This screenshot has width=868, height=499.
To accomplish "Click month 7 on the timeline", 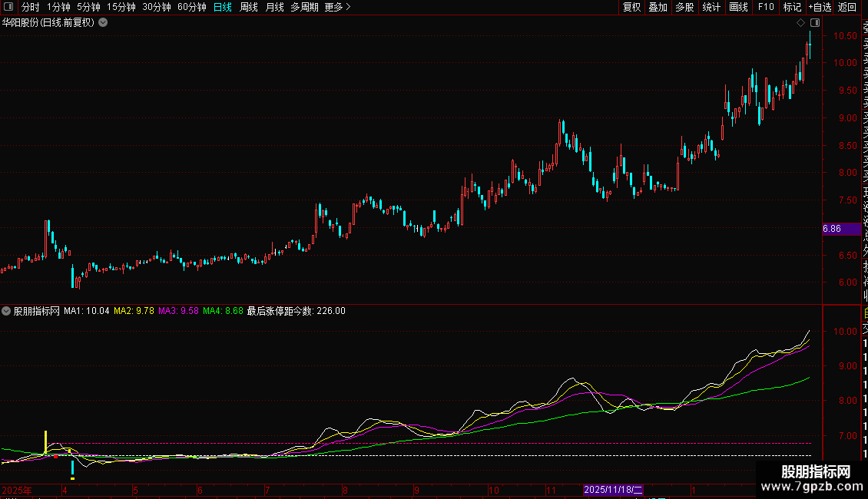I will (267, 490).
